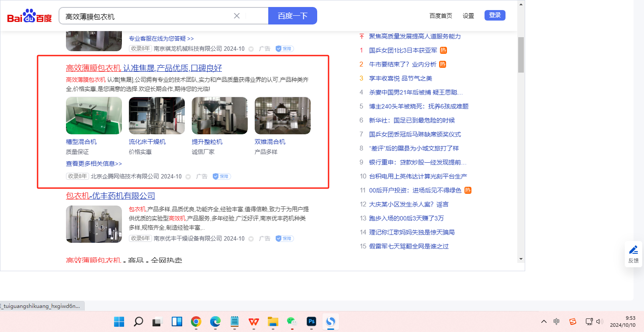Click 保障 shield badge of 北京企腾网络技术有限公司

click(x=222, y=176)
